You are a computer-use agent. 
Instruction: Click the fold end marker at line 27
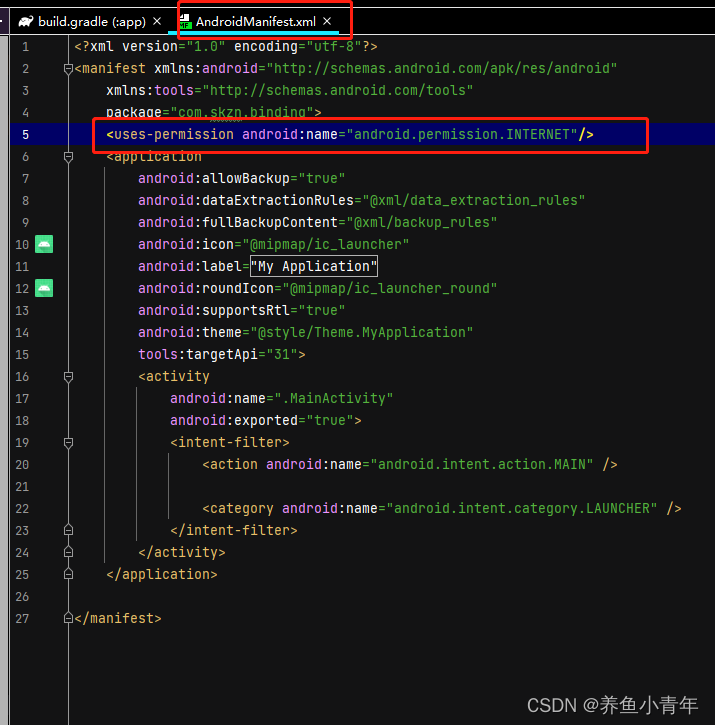[68, 618]
